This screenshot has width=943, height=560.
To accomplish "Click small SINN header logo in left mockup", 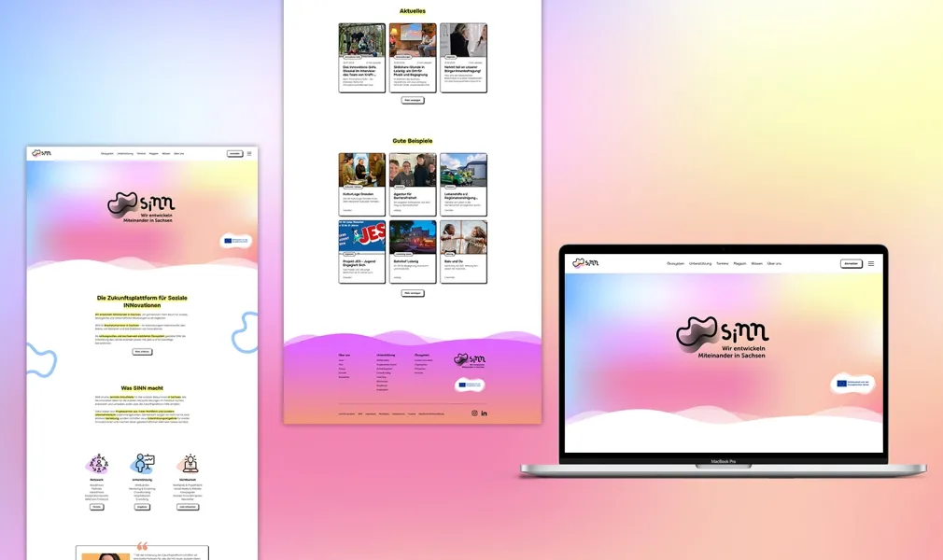I will coord(41,153).
